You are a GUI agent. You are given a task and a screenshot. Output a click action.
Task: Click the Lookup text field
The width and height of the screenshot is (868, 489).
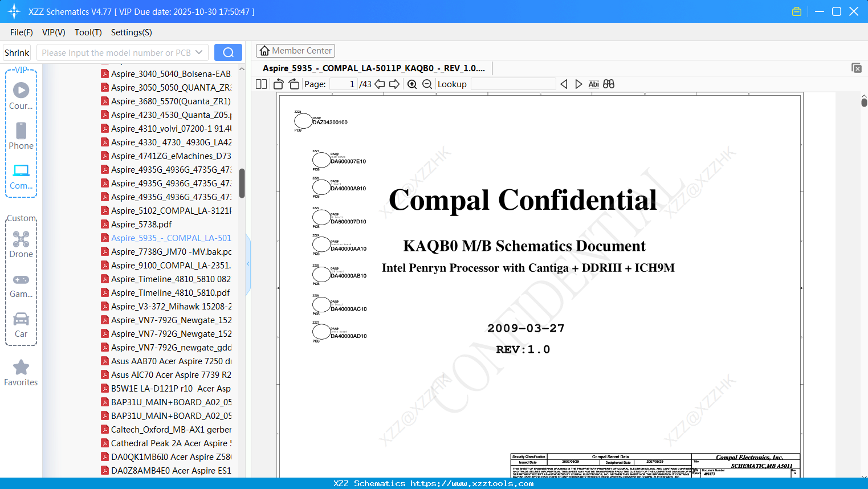(513, 84)
